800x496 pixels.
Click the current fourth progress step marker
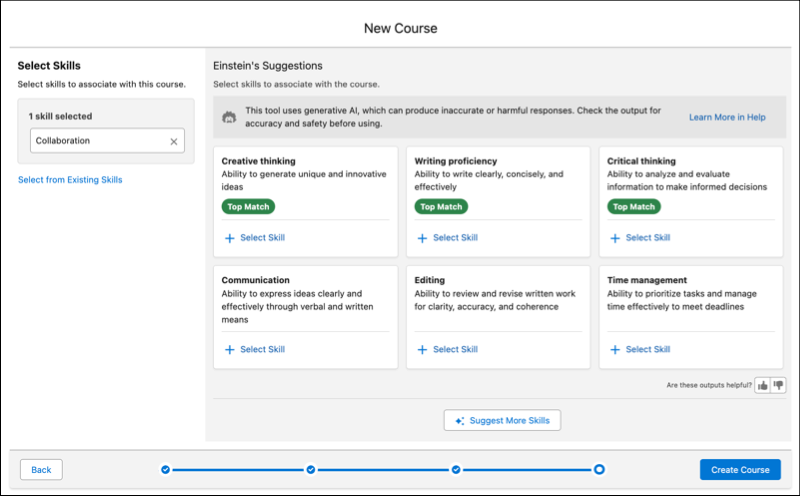click(x=599, y=469)
